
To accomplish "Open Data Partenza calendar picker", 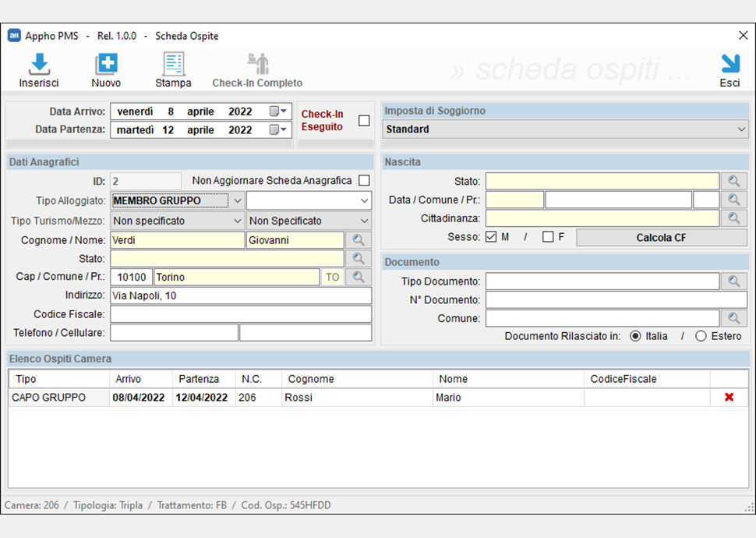I will point(278,129).
